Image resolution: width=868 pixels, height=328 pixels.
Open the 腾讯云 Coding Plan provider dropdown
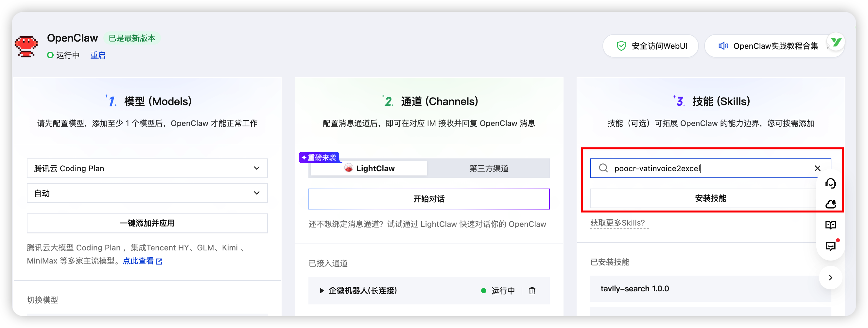(x=147, y=168)
